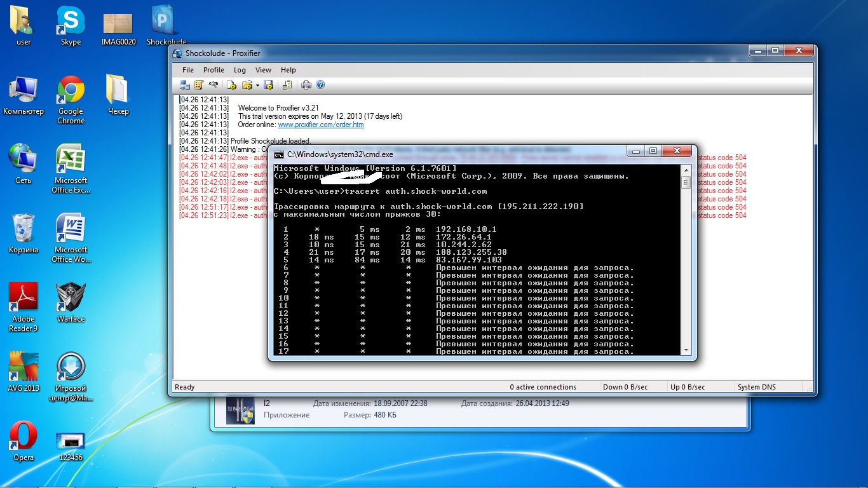Click the Name Resolution (.com) icon
Viewport: 868px width, 488px height.
click(214, 85)
